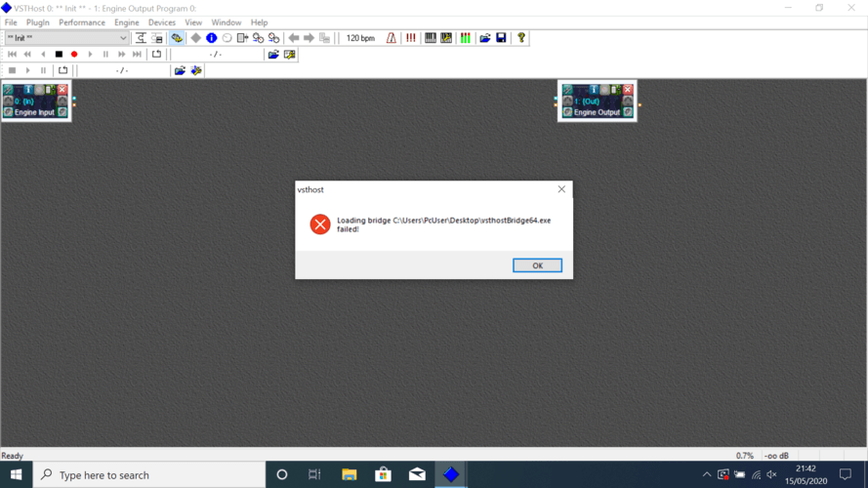Toggle loop in the player transport bar

tap(156, 55)
